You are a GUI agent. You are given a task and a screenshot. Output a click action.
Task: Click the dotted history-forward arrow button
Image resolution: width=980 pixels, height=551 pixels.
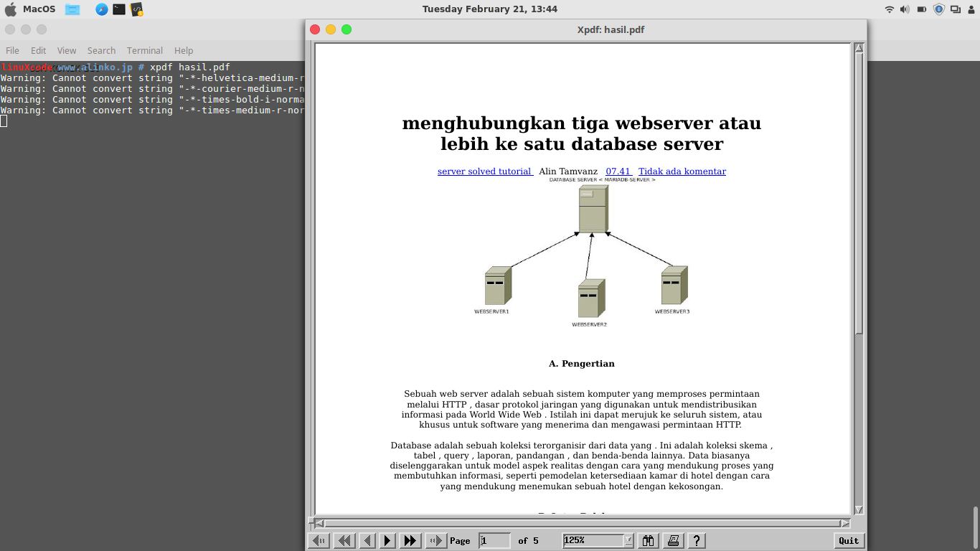(x=435, y=540)
